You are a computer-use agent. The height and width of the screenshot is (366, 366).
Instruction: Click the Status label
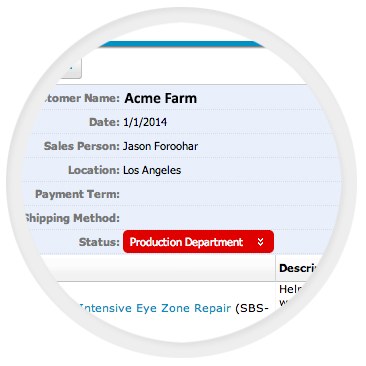99,242
